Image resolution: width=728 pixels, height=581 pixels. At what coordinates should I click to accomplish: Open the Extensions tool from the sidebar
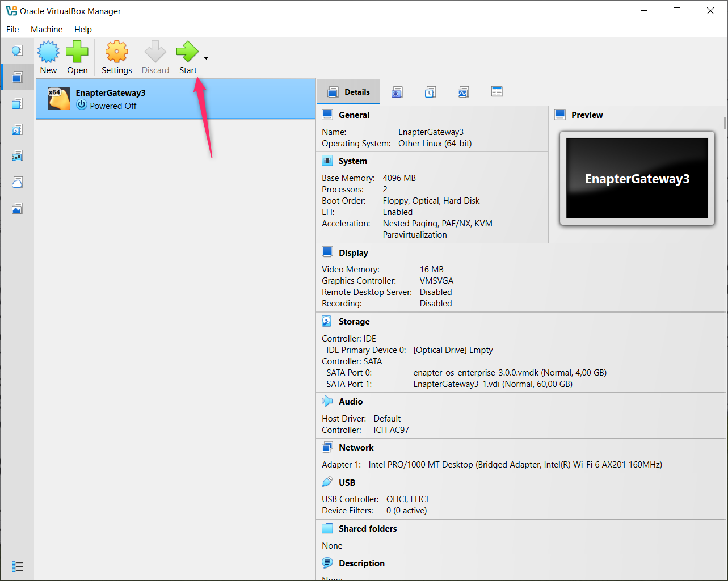point(17,103)
